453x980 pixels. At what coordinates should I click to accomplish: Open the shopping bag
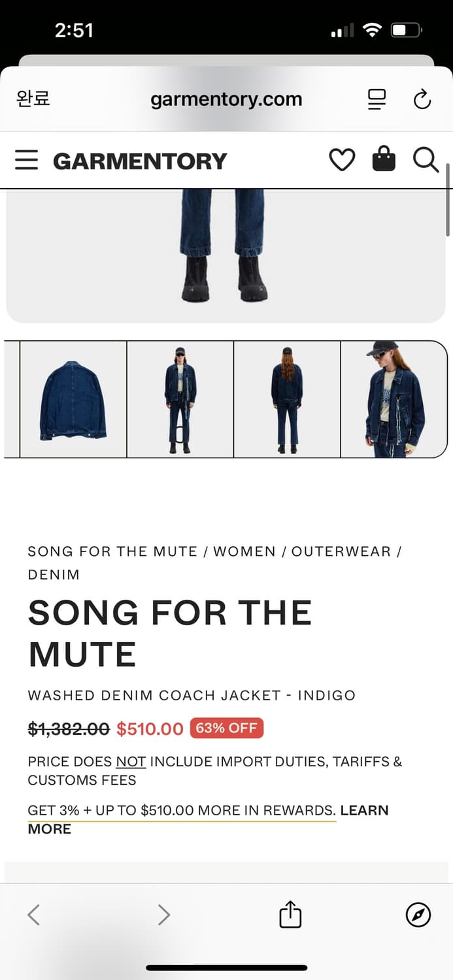point(384,159)
